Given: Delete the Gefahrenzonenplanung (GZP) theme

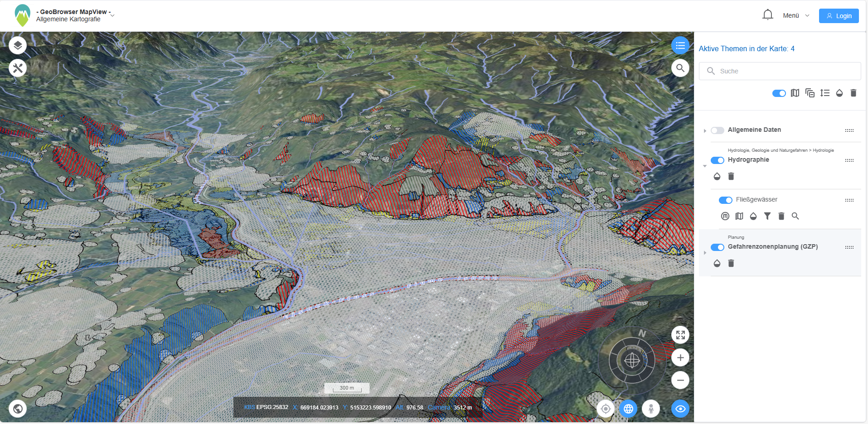Looking at the screenshot, I should pos(731,264).
